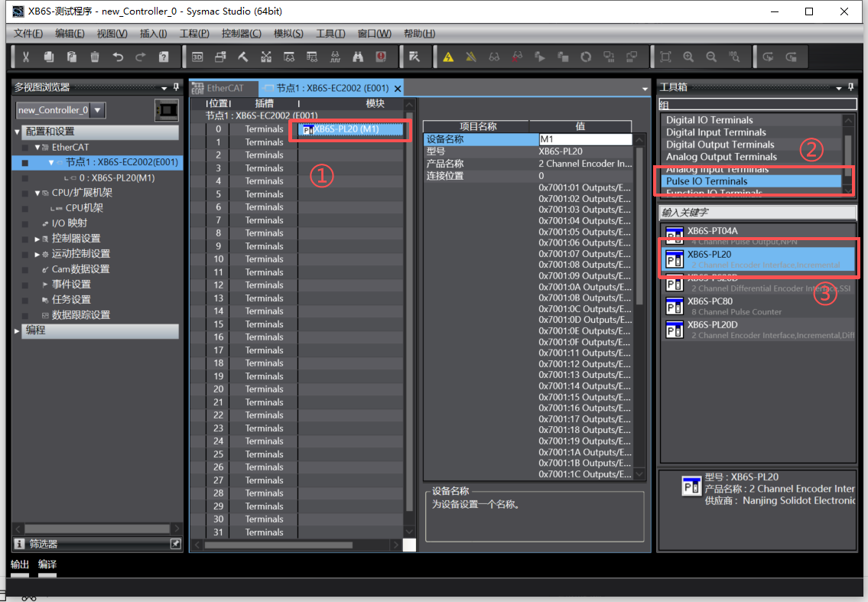Click the 输入关键字 keyword search field
868x602 pixels.
point(757,212)
